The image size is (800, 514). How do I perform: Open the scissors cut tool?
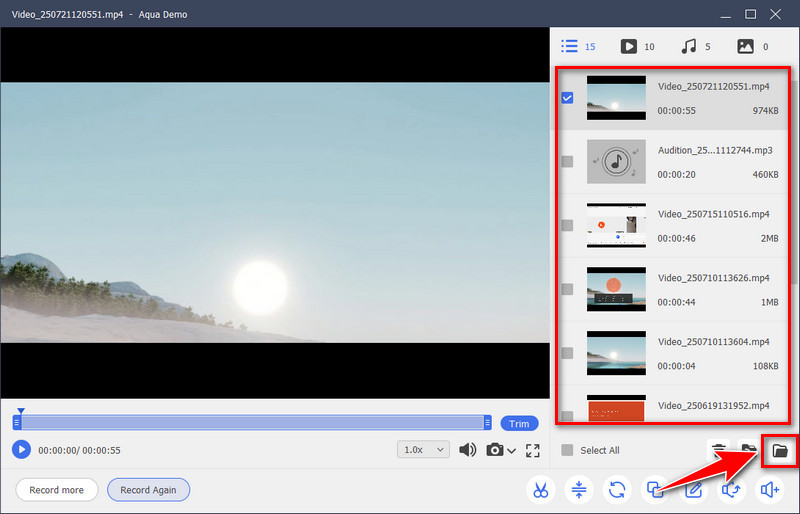click(x=540, y=490)
